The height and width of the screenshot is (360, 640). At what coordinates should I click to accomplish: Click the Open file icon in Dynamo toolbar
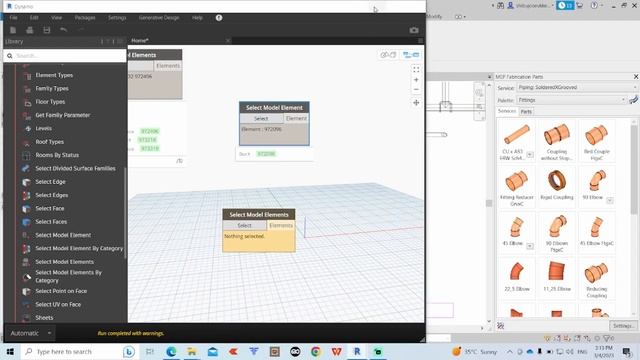[30, 30]
